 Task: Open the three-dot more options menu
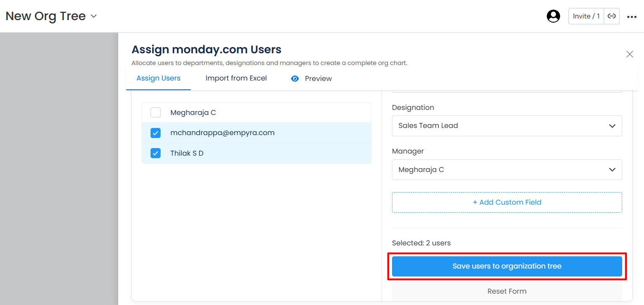632,17
